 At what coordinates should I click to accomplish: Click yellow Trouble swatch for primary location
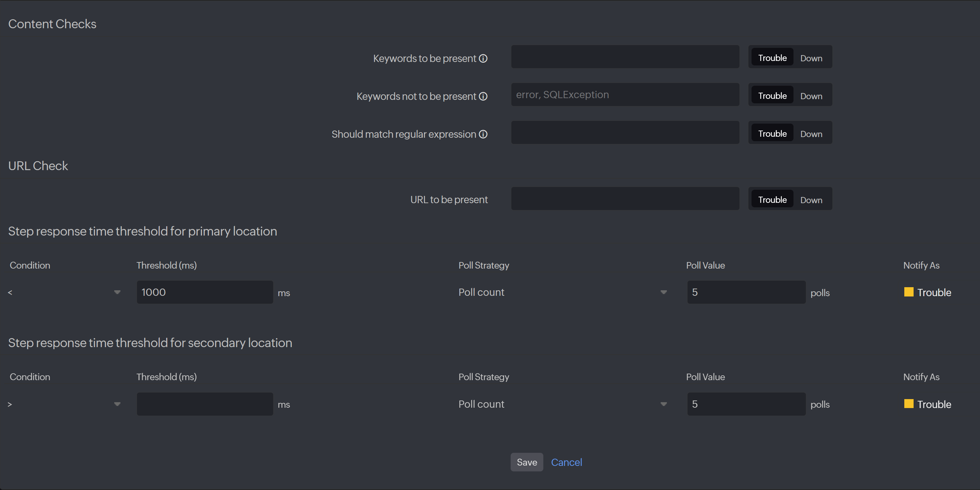[908, 292]
